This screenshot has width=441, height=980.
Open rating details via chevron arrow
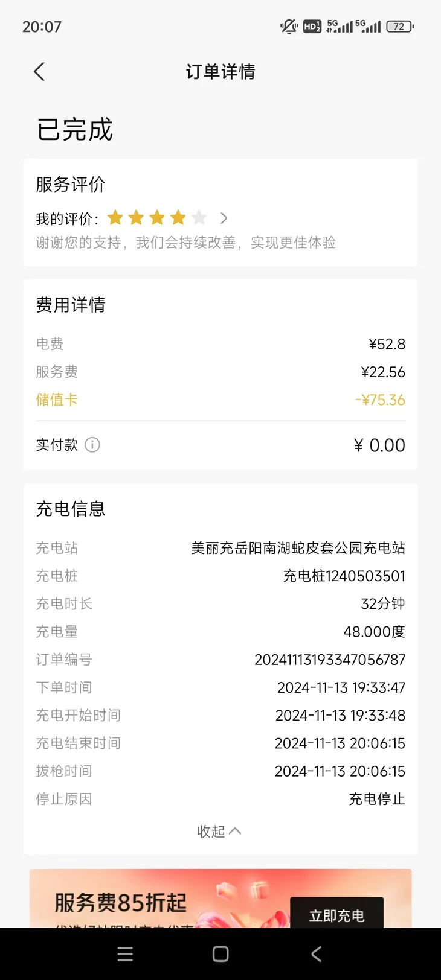224,218
